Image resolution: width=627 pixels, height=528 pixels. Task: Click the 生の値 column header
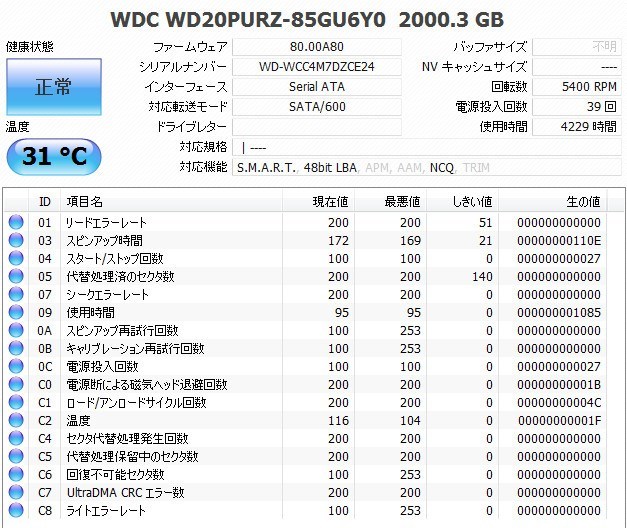click(553, 201)
